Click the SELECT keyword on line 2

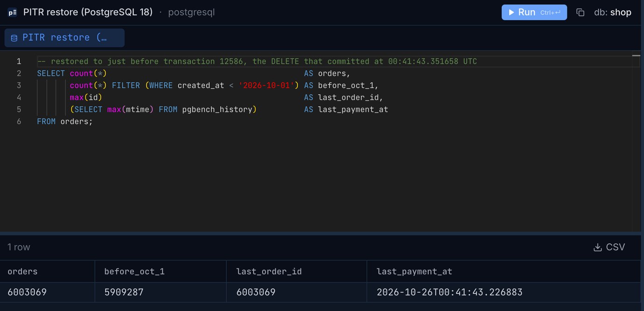click(51, 73)
